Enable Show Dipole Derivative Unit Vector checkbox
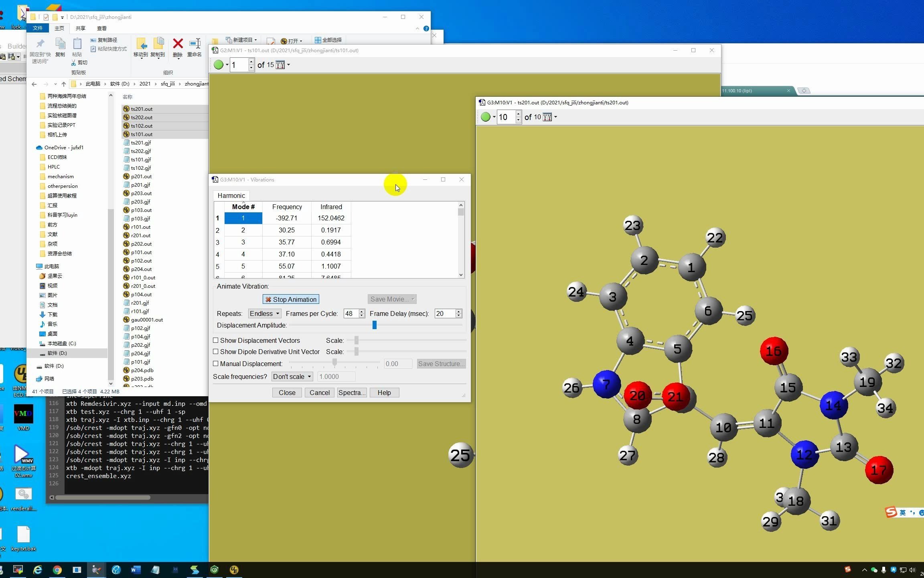The image size is (924, 578). pos(216,352)
